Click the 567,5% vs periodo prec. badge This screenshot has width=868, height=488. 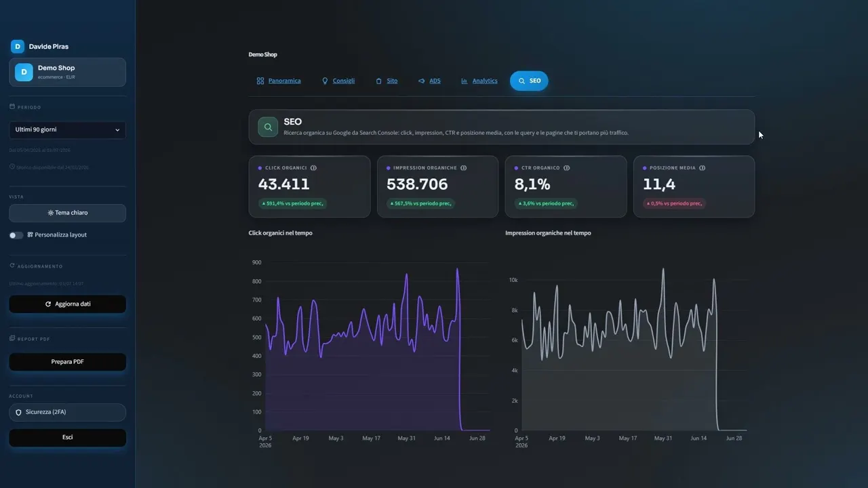tap(420, 203)
